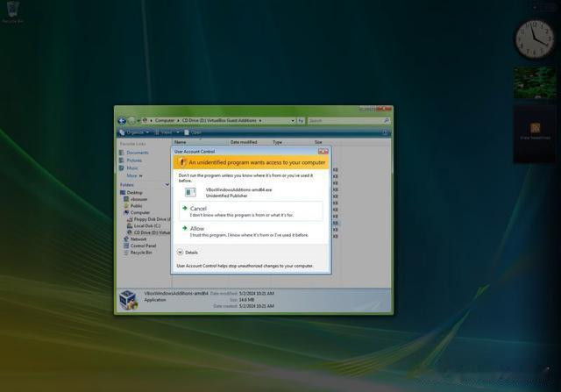This screenshot has height=392, width=561.
Task: Select Desktop in the folder tree
Action: click(x=134, y=193)
